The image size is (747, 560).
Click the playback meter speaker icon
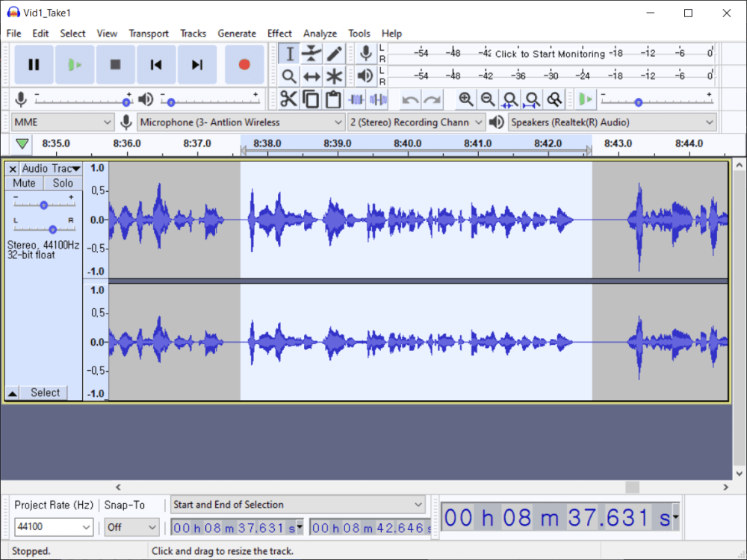[x=365, y=75]
